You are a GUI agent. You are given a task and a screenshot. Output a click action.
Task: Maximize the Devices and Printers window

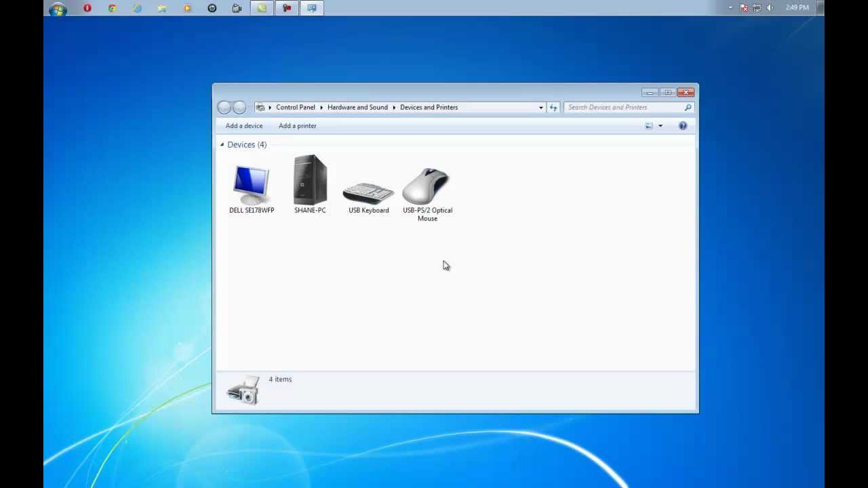click(668, 92)
